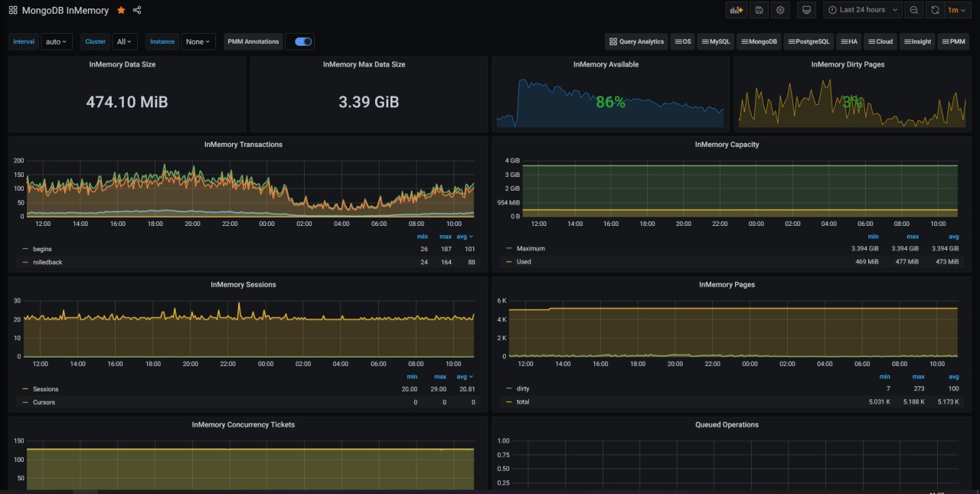Open the Interval auto dropdown

56,41
